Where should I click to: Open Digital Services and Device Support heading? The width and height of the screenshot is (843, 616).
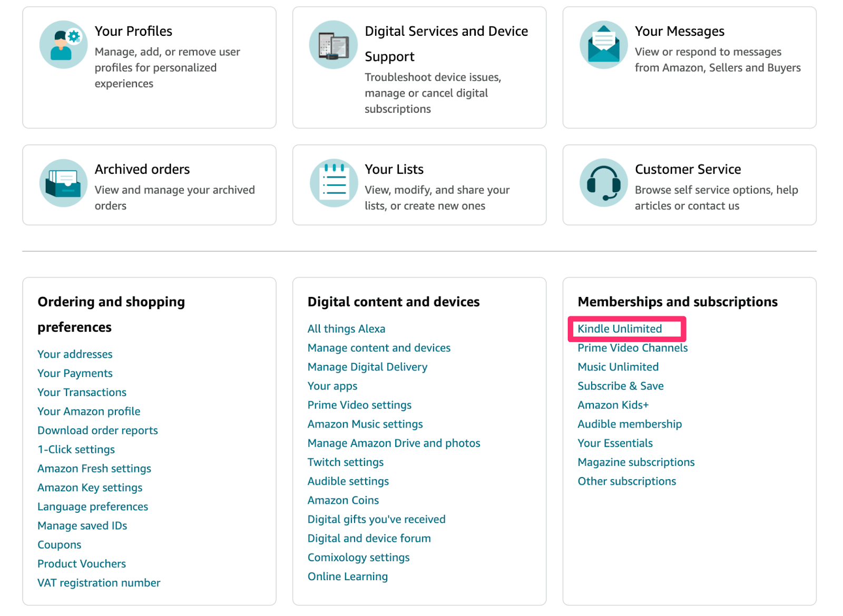pos(446,44)
